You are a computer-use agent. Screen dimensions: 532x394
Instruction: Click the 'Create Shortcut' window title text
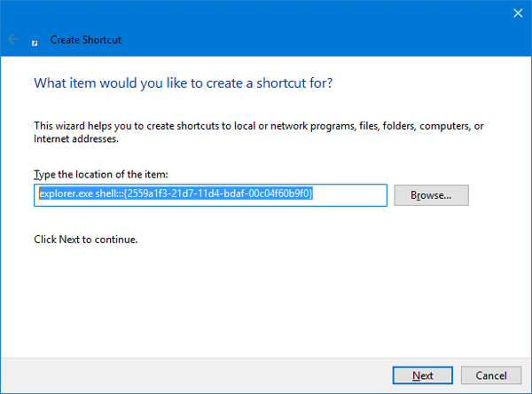point(86,41)
